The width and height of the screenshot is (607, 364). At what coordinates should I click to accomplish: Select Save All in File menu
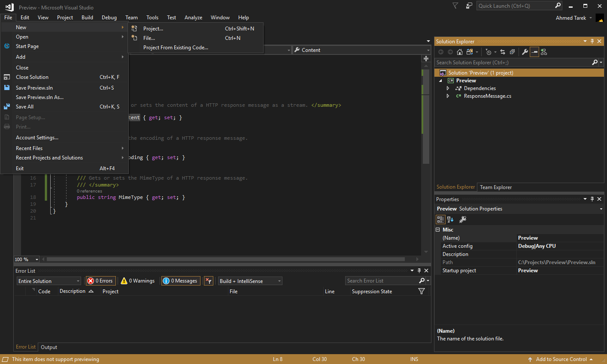64,107
